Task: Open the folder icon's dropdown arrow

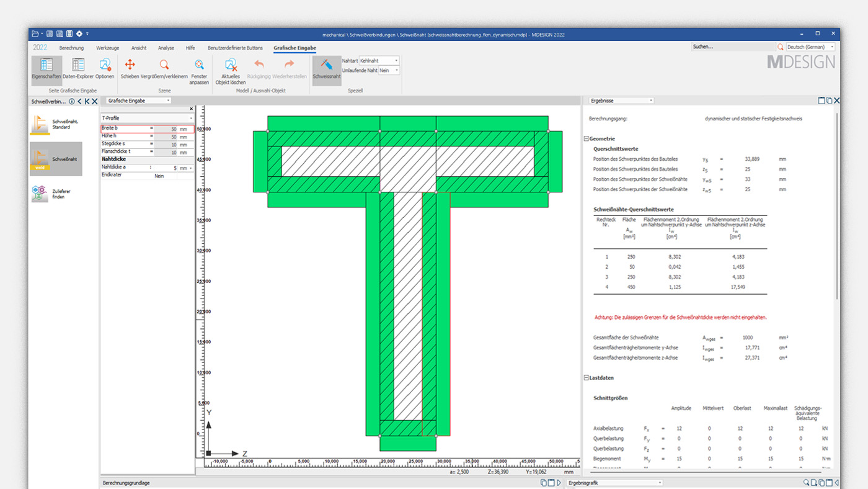Action: (42, 34)
